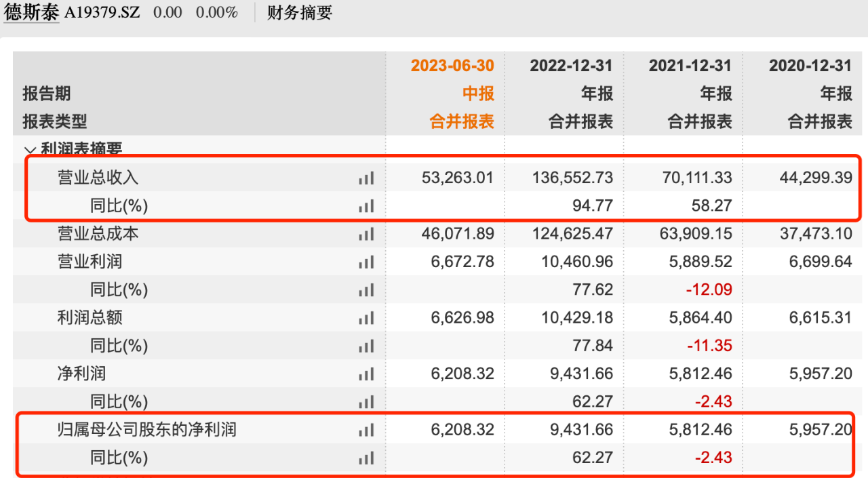Select the 营业总收入 row label
The height and width of the screenshot is (478, 868).
click(x=98, y=178)
